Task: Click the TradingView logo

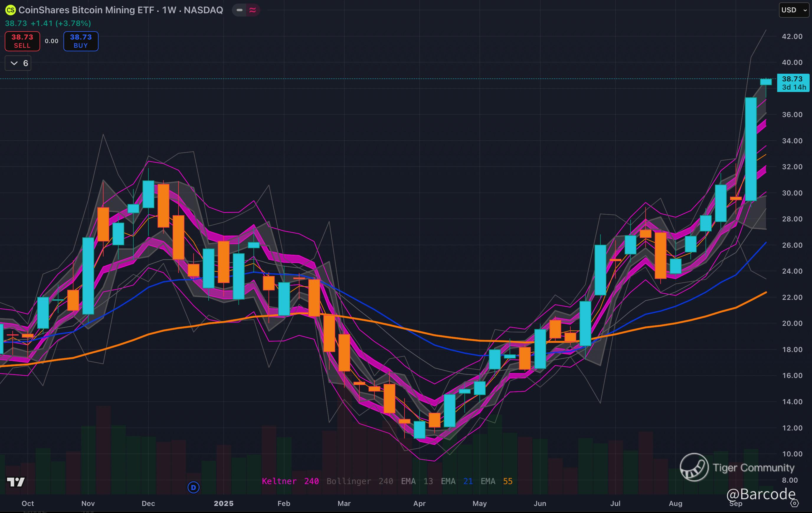Action: pos(16,482)
